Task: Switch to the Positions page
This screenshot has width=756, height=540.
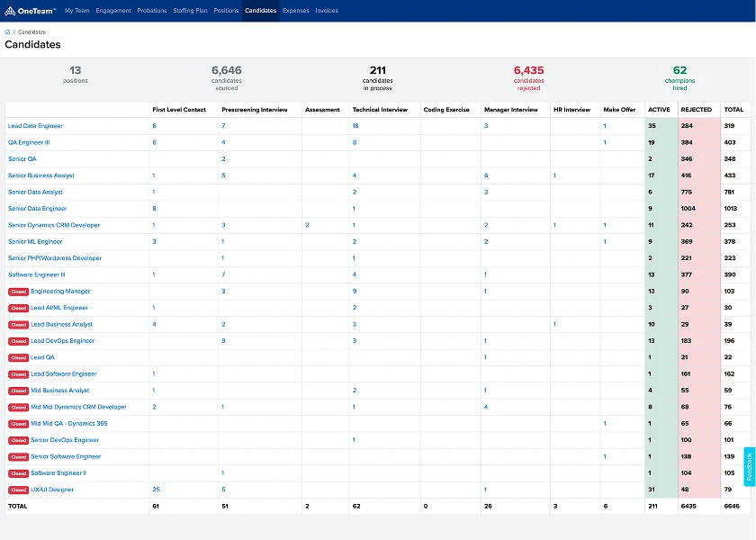Action: coord(226,11)
